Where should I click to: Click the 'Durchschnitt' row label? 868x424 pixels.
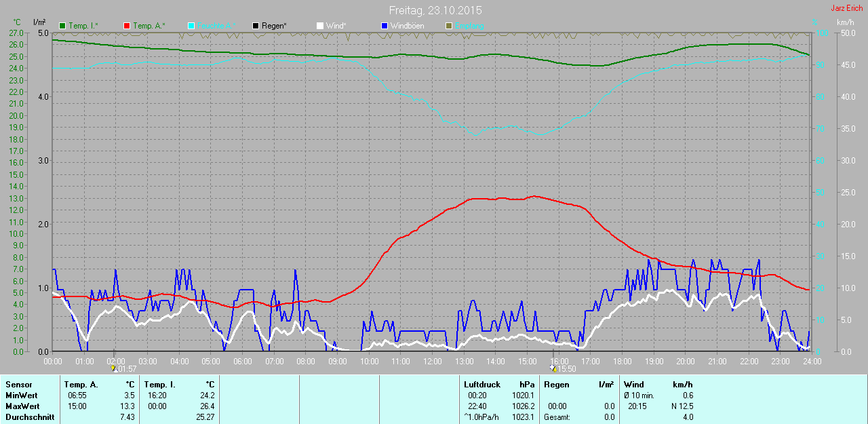(30, 417)
